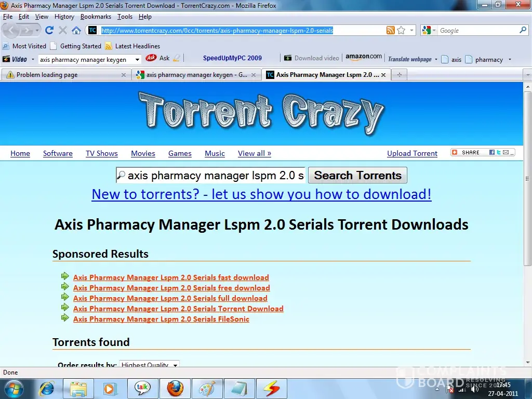Open the Upload Torrent link

pos(412,153)
